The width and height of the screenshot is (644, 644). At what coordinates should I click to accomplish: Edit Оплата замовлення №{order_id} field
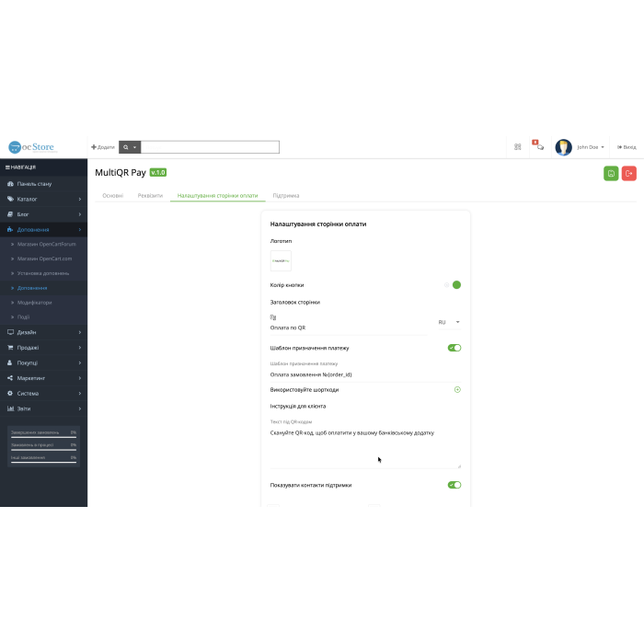point(365,374)
